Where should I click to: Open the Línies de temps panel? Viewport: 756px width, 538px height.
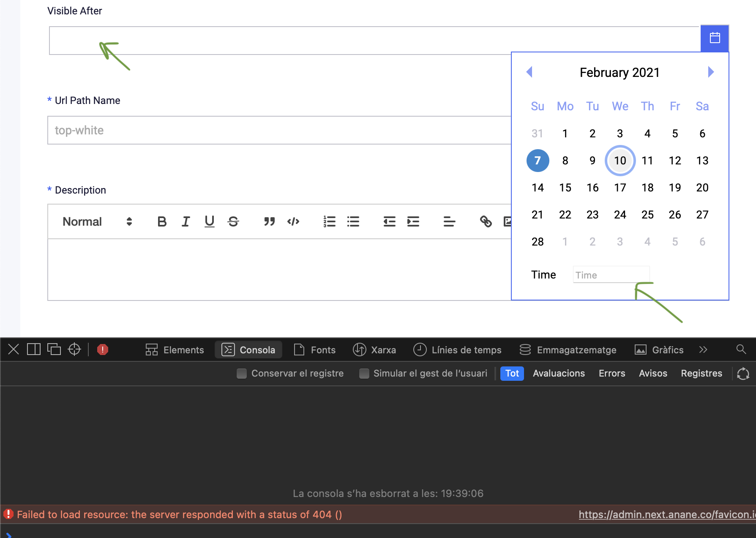458,350
